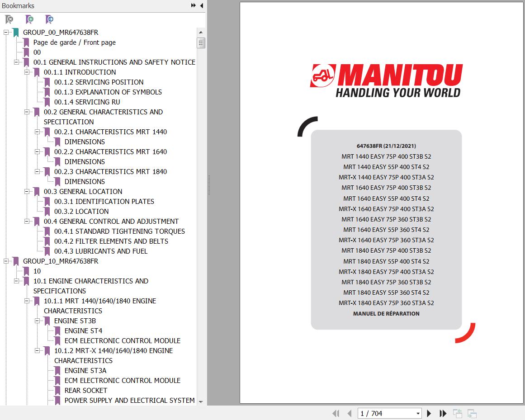Open 00.4.2 FILTER ELEMENTS AND BELTS bookmark

point(111,241)
